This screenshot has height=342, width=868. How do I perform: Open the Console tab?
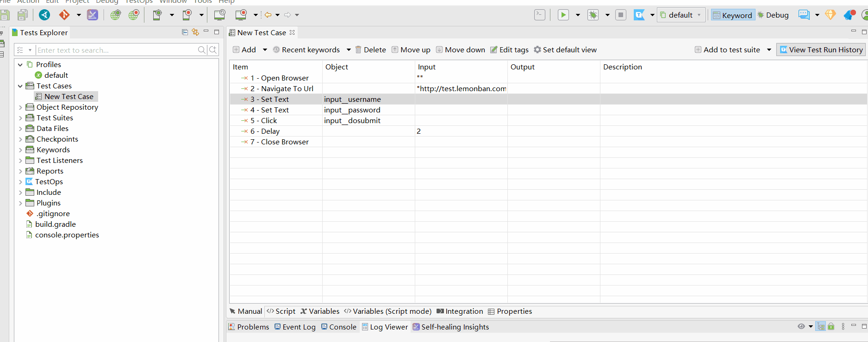339,327
